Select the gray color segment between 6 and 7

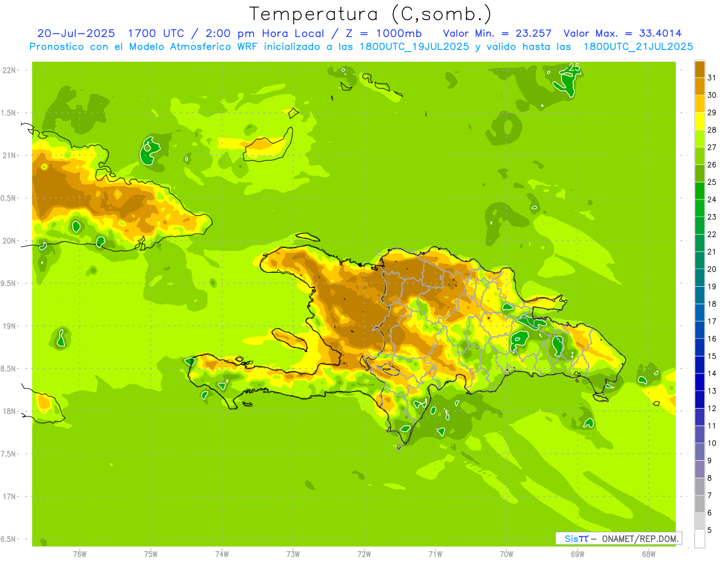coord(699,504)
